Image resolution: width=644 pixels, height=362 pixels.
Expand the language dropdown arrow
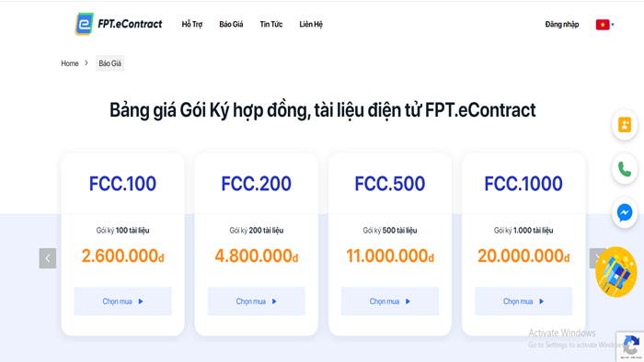point(613,25)
